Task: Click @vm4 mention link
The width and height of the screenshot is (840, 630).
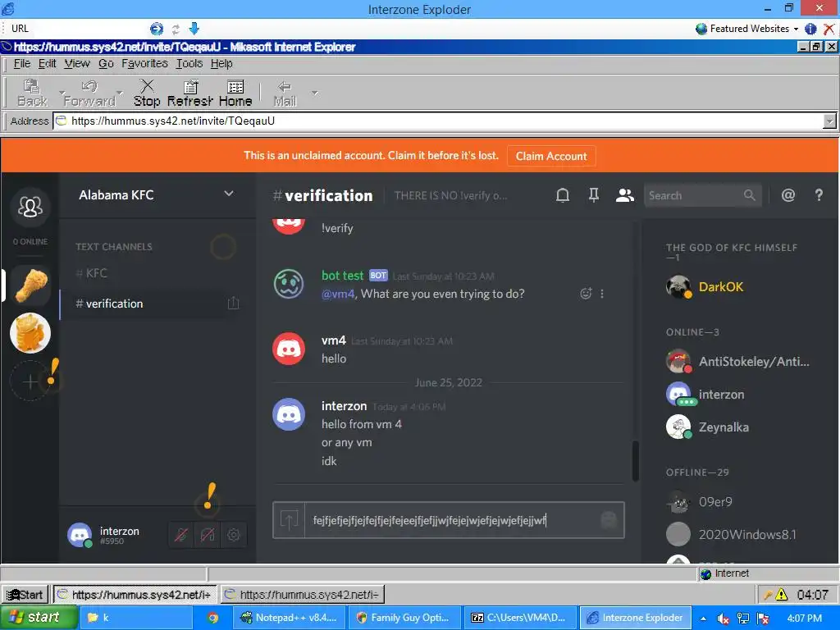Action: coord(338,294)
